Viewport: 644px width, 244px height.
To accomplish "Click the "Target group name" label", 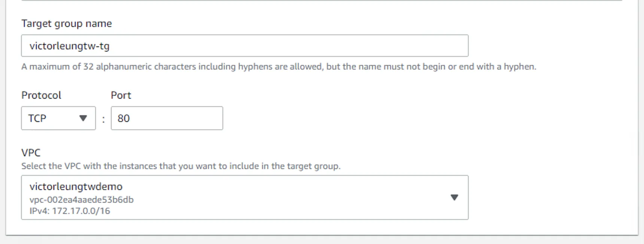I will point(67,24).
